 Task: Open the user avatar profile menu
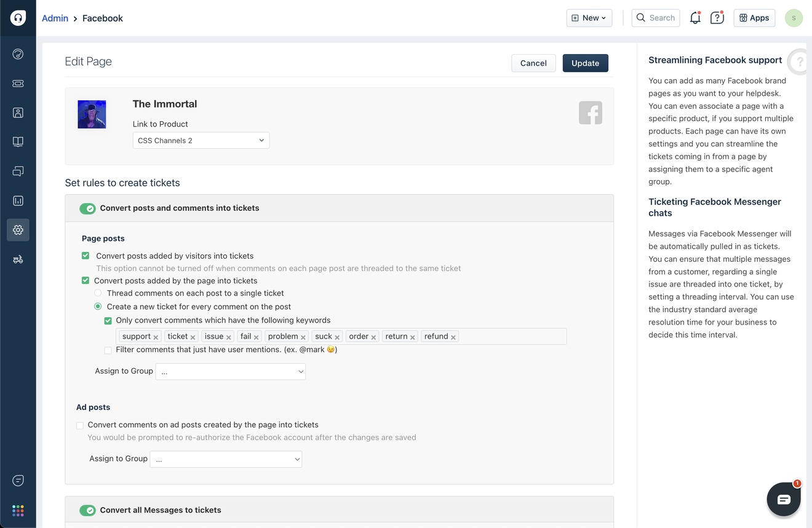794,18
